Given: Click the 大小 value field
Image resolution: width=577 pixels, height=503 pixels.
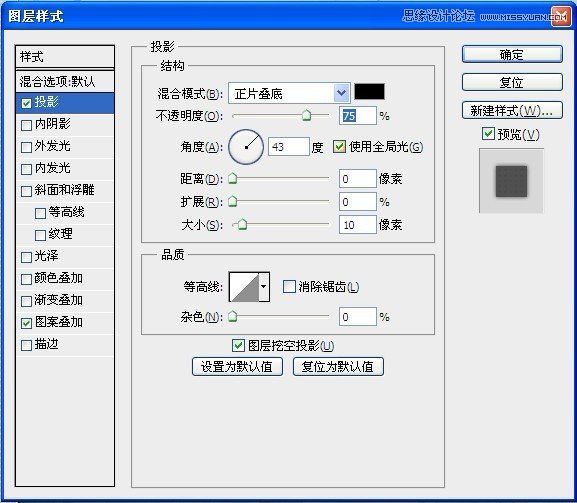Looking at the screenshot, I should [358, 224].
